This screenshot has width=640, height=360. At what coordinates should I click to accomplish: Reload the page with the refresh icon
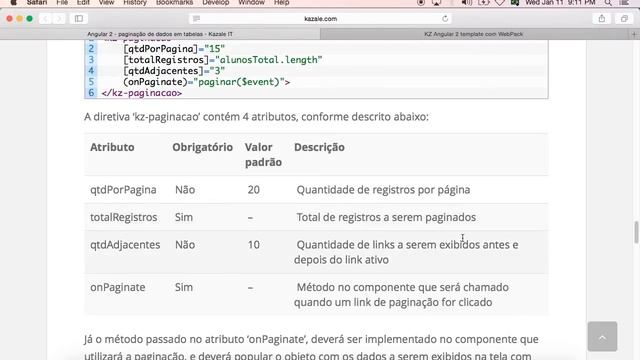(x=445, y=19)
